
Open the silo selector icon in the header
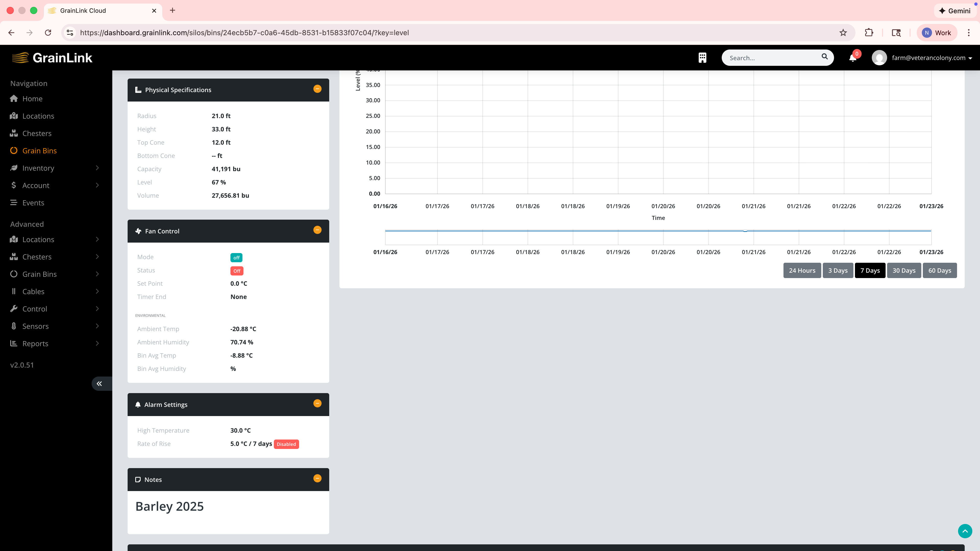point(702,58)
